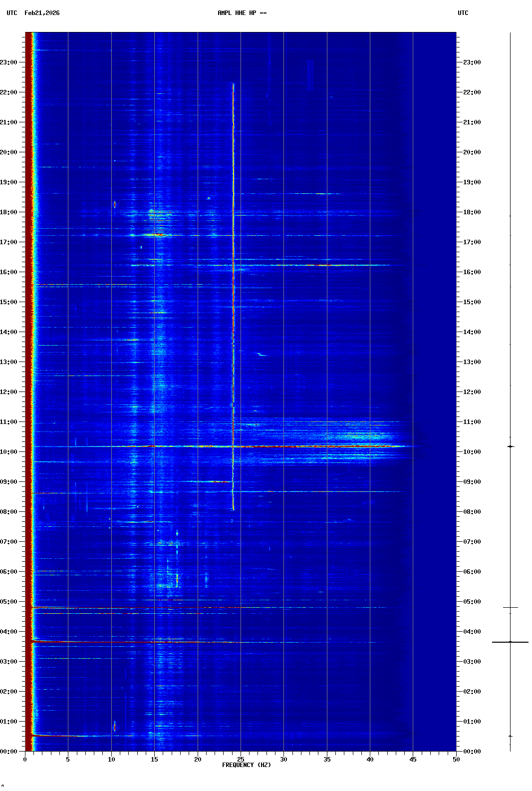Click the 12:00 label on left time axis
The height and width of the screenshot is (791, 532).
(x=9, y=392)
